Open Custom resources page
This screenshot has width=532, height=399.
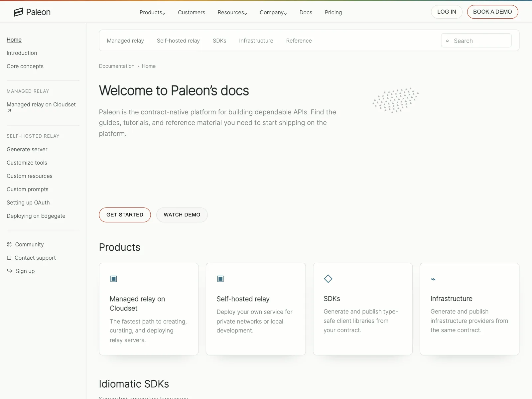(x=30, y=176)
